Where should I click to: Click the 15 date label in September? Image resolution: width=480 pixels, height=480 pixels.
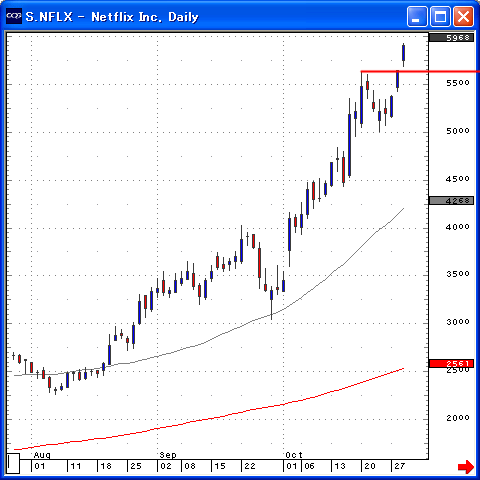220,466
